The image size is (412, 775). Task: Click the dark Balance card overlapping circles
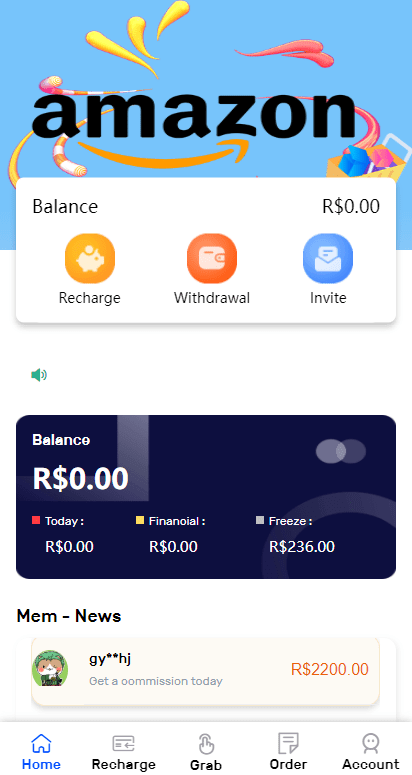341,451
